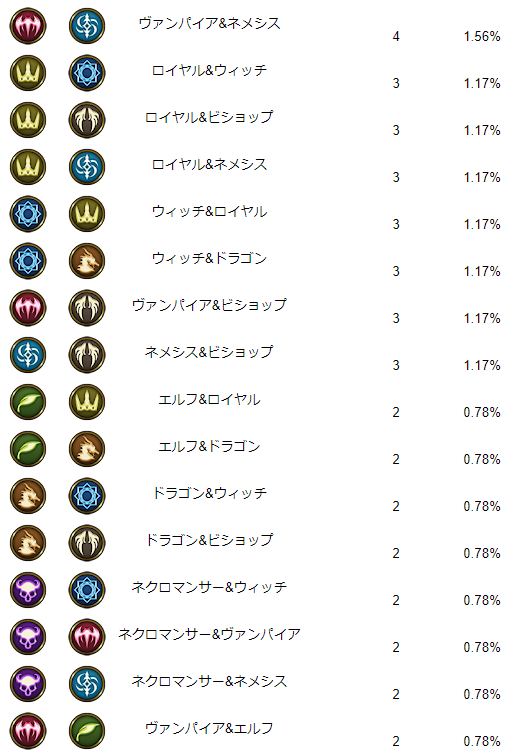
Task: Click the Witch icon in the ロイヤル&ウィッチ row
Action: pos(87,73)
